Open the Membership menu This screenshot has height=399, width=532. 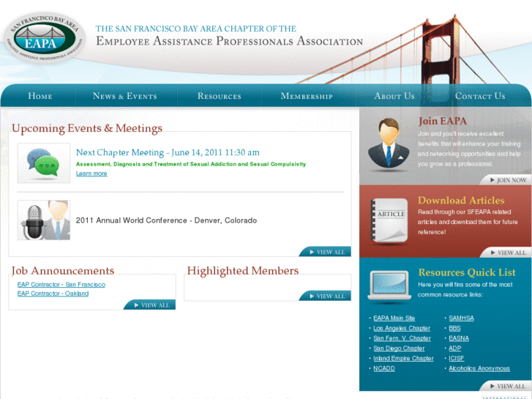coord(307,96)
